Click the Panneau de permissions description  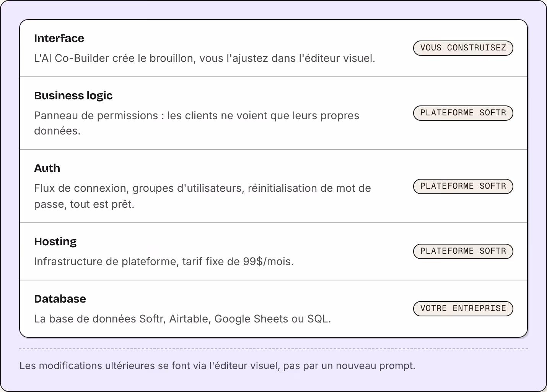(x=197, y=123)
